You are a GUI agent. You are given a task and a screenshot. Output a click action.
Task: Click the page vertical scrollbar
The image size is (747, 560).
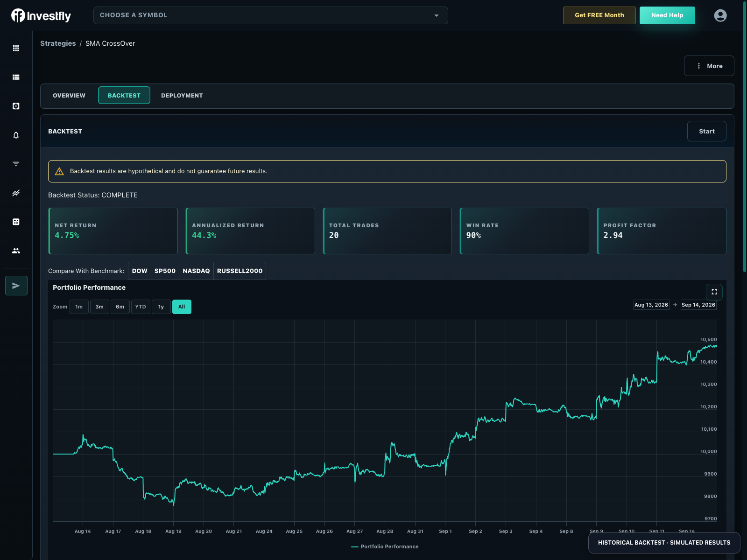pos(744,137)
